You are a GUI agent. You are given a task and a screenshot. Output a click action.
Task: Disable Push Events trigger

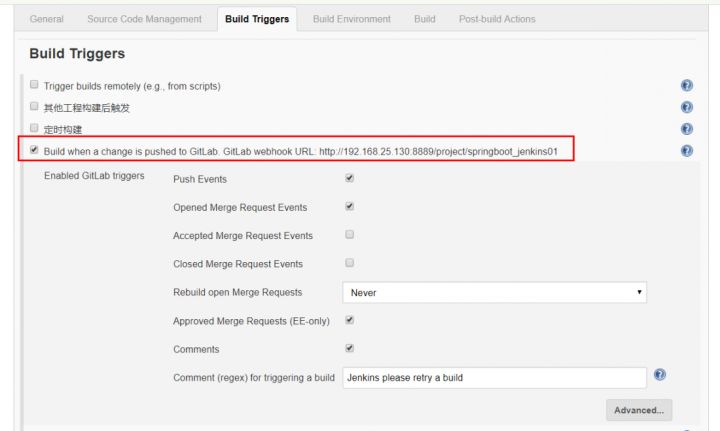point(349,178)
